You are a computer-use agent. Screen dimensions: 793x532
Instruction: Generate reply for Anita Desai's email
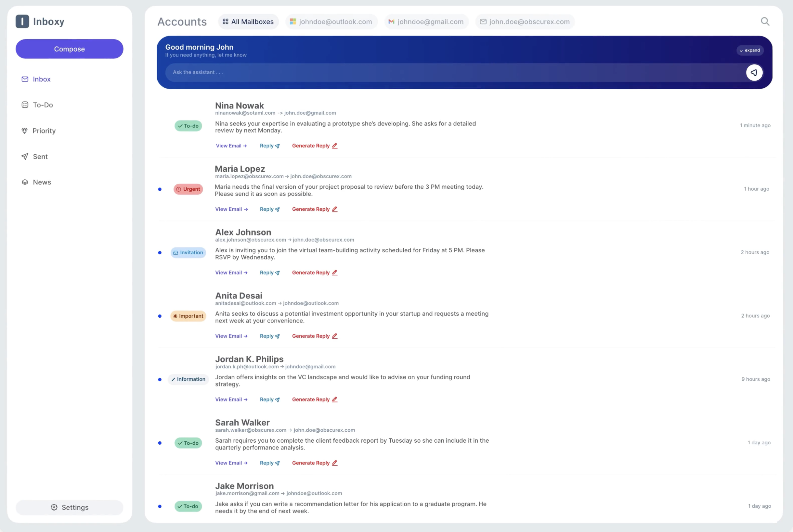(x=314, y=336)
